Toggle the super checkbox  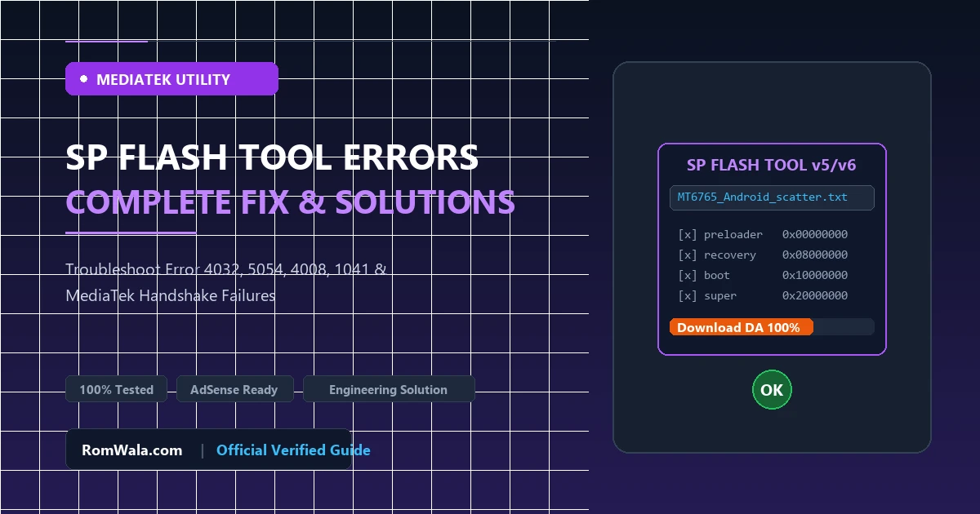(x=688, y=295)
